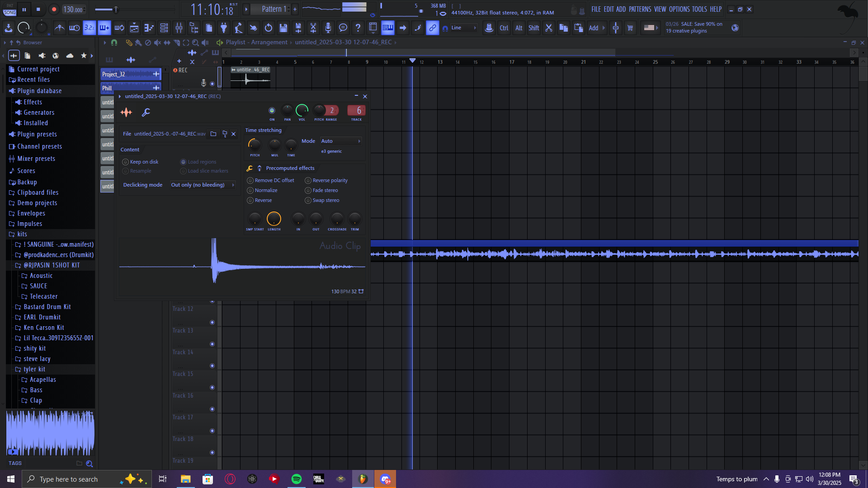Click the Add button in toolbar
The image size is (868, 488).
click(594, 28)
